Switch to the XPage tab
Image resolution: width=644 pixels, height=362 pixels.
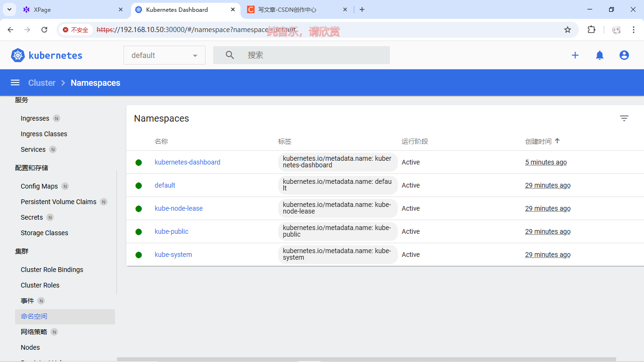(73, 9)
